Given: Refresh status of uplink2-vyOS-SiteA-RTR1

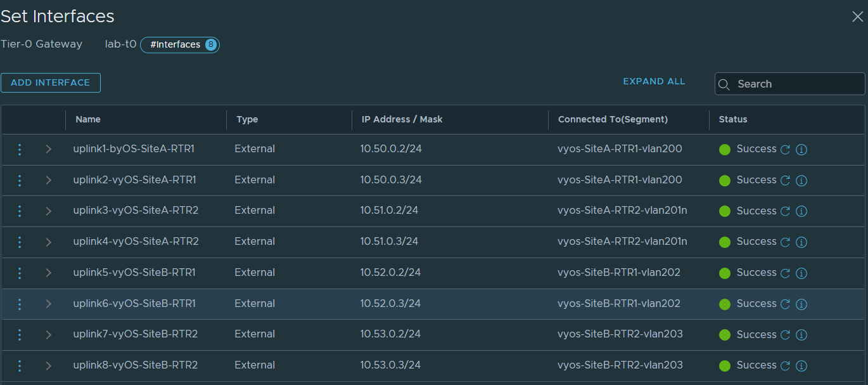Looking at the screenshot, I should pyautogui.click(x=785, y=181).
